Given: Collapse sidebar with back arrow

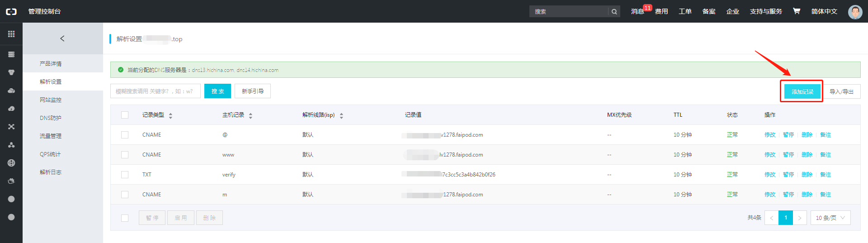Looking at the screenshot, I should point(62,38).
